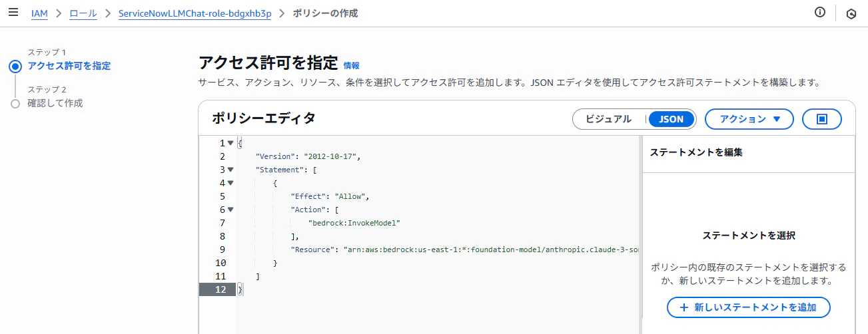The width and height of the screenshot is (868, 334).
Task: Open the hamburger navigation menu
Action: coord(13,13)
